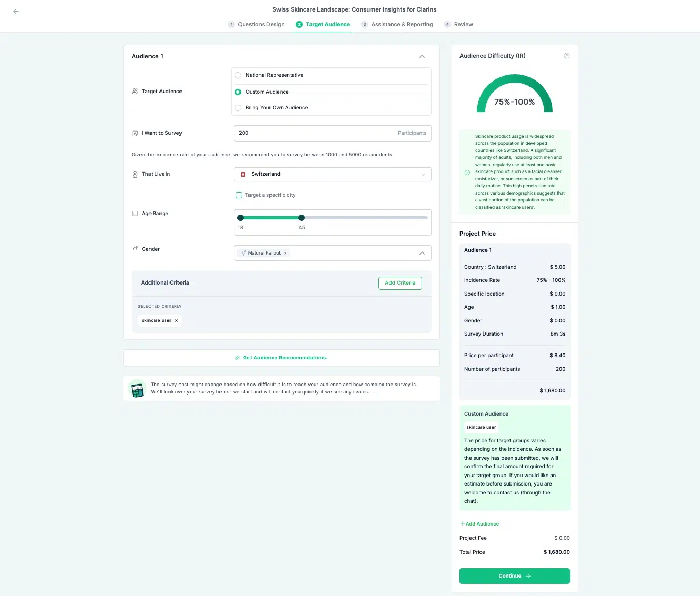Screen dimensions: 700x596
Task: Select the Custom Audience radio option
Action: point(238,92)
